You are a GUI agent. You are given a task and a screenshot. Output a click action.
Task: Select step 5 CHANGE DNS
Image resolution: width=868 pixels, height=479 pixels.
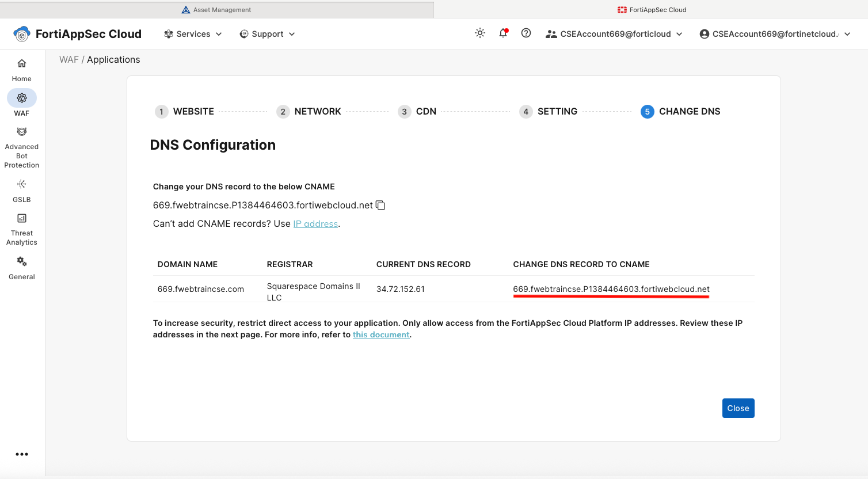[680, 112]
